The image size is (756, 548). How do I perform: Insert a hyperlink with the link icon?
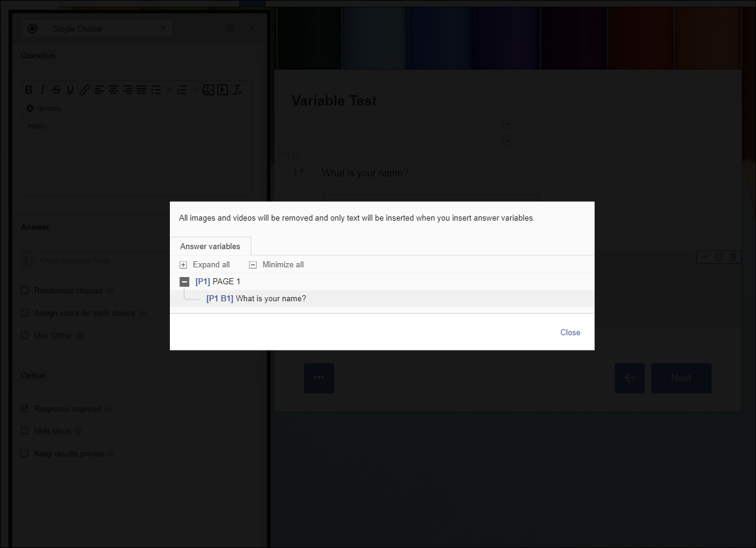click(x=85, y=90)
